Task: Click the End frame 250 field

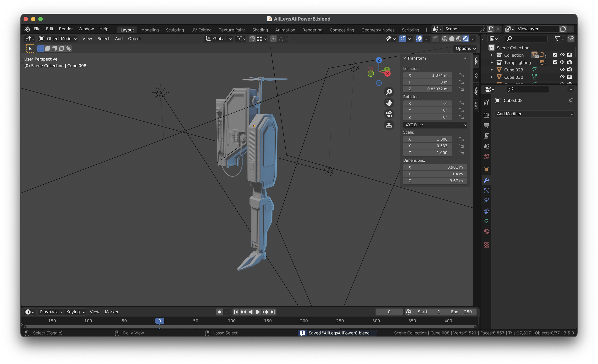Action: coord(461,312)
